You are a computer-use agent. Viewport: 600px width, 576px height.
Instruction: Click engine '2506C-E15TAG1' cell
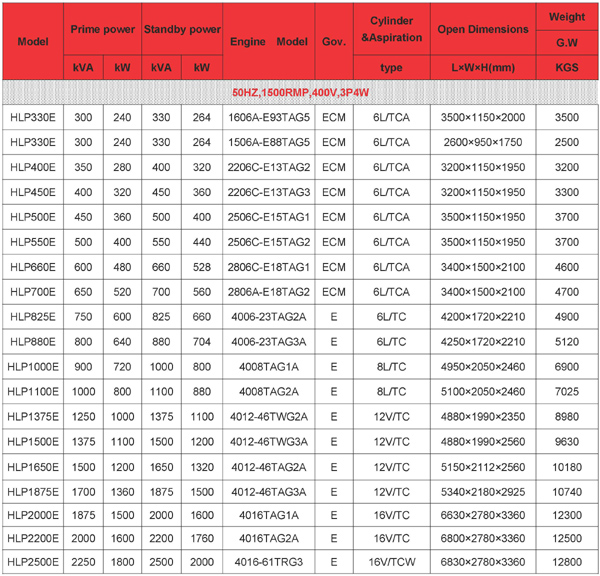pyautogui.click(x=269, y=217)
